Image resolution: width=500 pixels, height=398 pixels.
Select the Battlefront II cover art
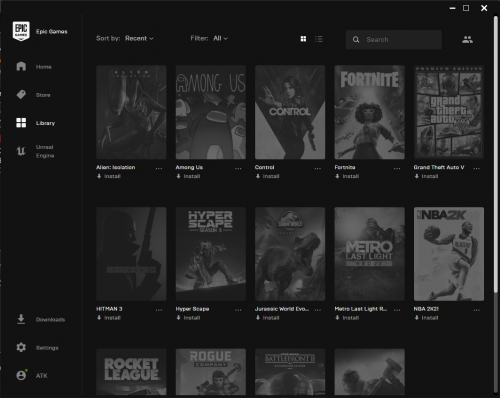coord(290,372)
